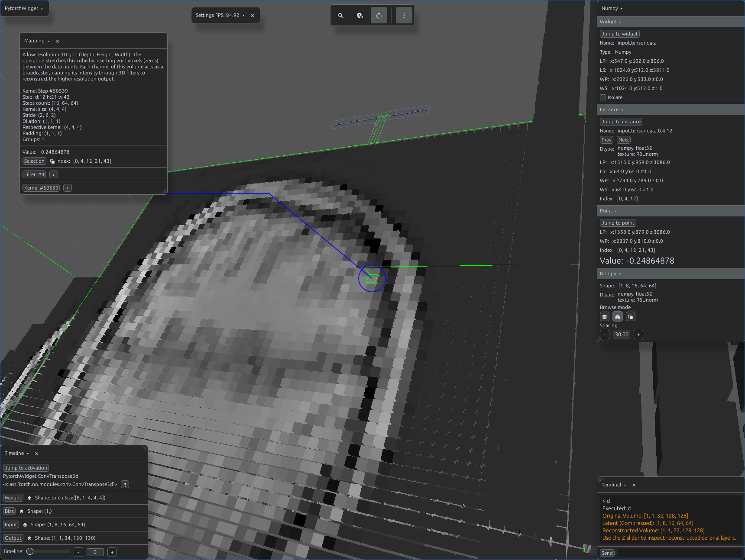Select the first Browse mode icon

(605, 317)
